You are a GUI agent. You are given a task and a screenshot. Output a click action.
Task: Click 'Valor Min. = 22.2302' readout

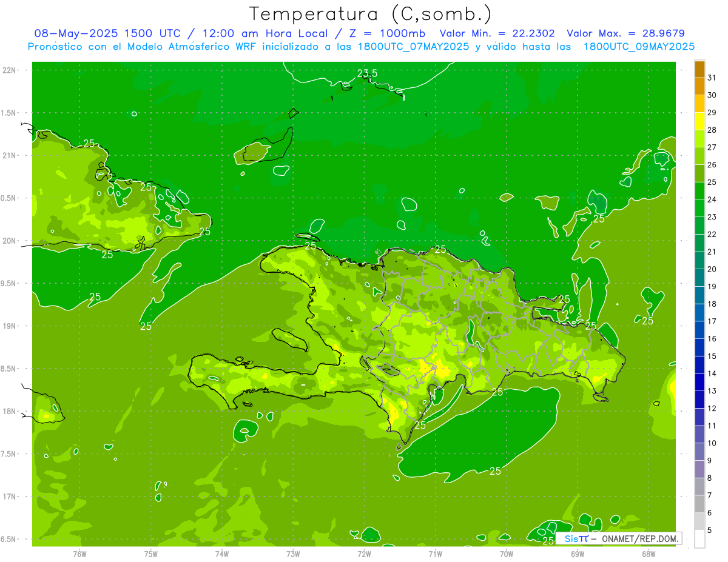tap(497, 33)
